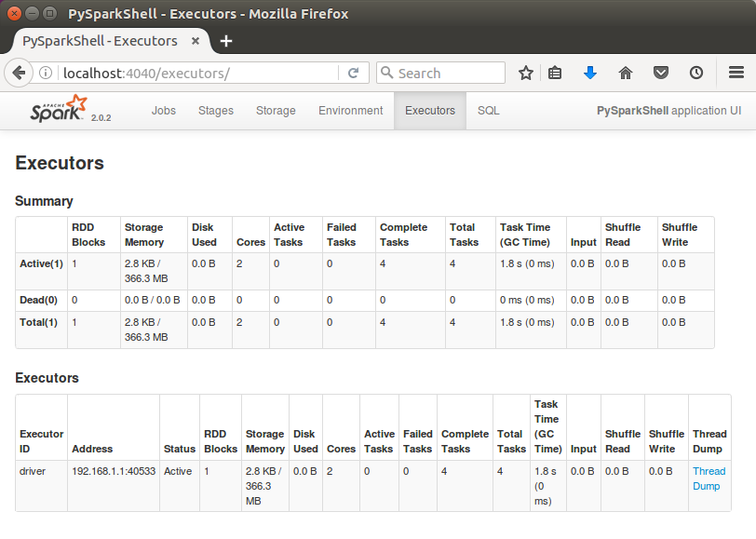
Task: Open the Firefox hamburger menu
Action: click(x=736, y=73)
